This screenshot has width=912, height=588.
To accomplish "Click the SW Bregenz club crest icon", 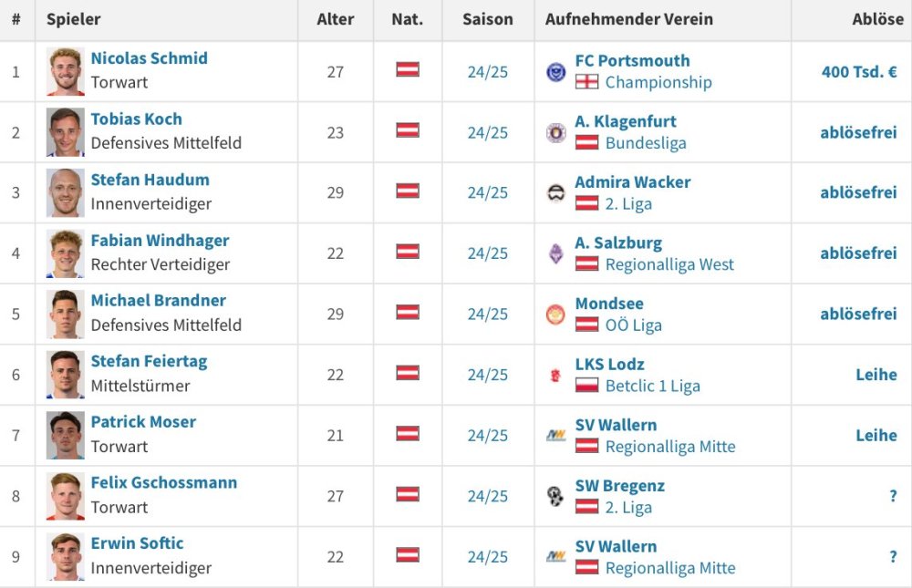I will click(555, 496).
